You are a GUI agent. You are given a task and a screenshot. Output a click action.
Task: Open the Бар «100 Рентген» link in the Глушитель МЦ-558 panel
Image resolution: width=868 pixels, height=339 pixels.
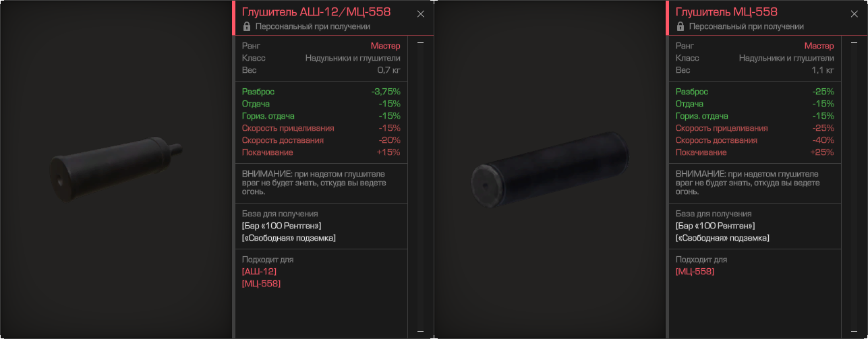[716, 226]
